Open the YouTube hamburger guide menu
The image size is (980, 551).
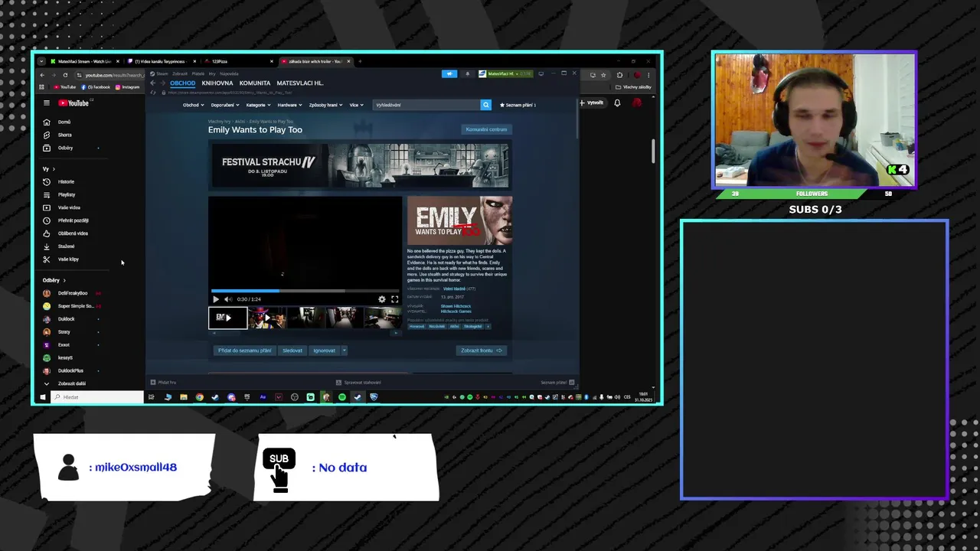(x=46, y=103)
